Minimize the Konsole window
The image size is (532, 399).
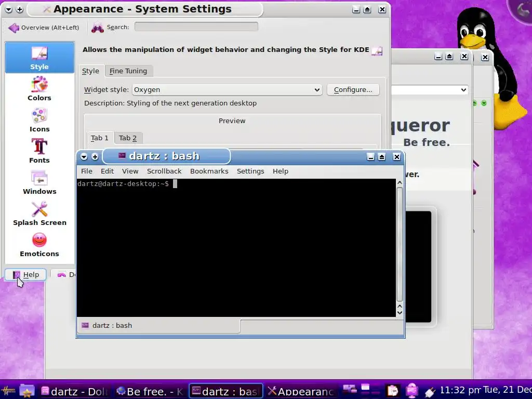370,157
